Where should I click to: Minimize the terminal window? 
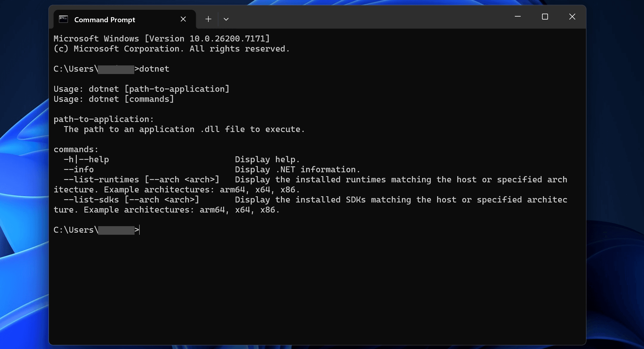518,17
